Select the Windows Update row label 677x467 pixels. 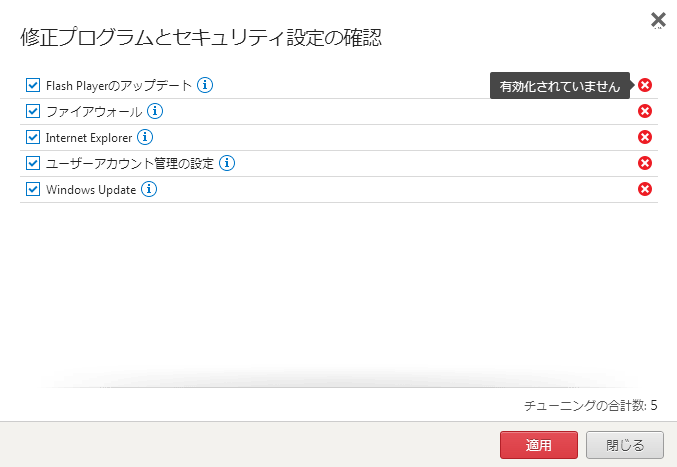91,189
